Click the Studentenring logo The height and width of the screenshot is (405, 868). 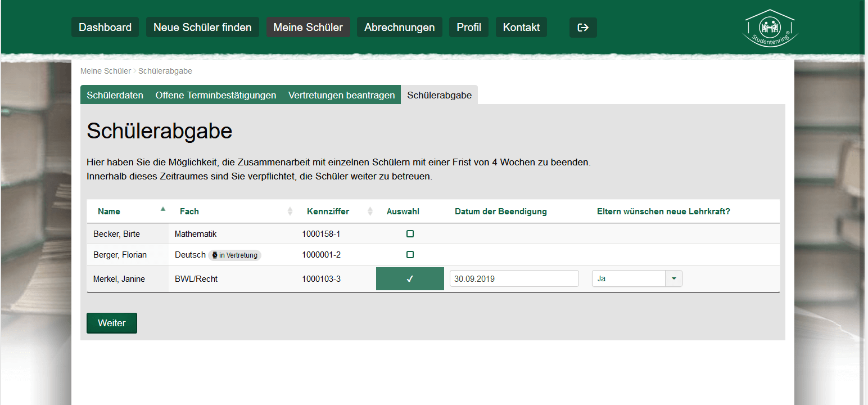click(771, 28)
